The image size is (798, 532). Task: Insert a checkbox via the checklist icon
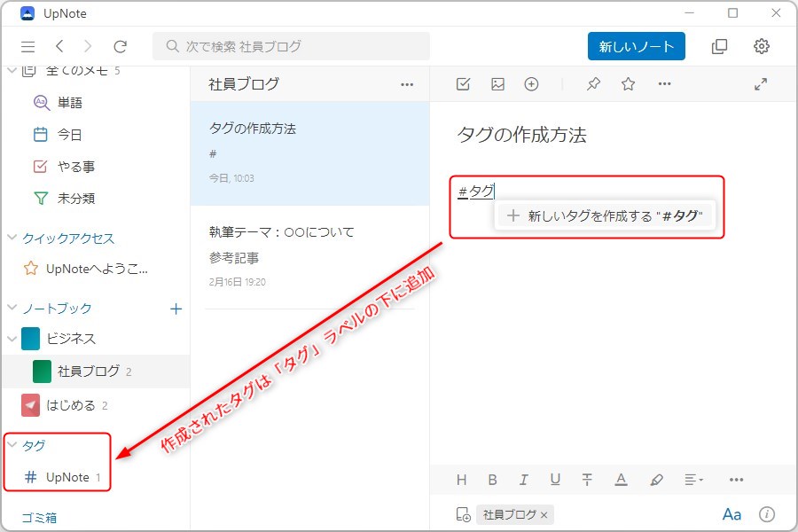(x=463, y=84)
